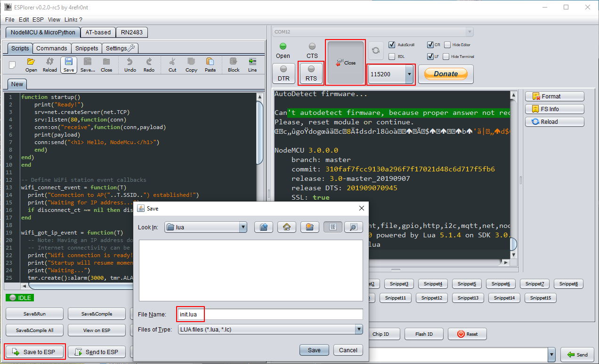Click the code editor vertical scrollbar
Image resolution: width=599 pixels, height=364 pixels.
(259, 132)
